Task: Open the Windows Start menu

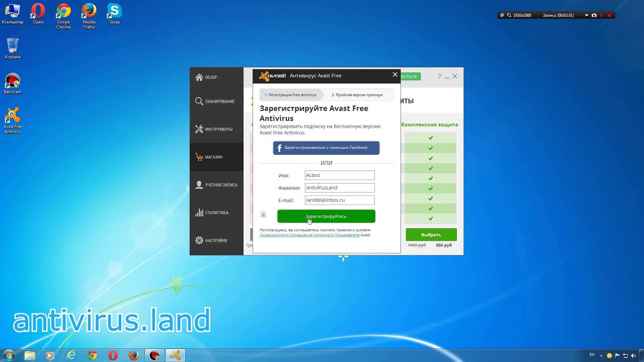Action: click(x=10, y=355)
